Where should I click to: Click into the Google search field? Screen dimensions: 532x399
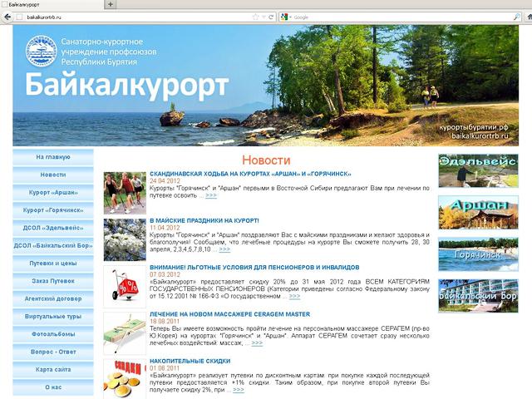point(402,17)
